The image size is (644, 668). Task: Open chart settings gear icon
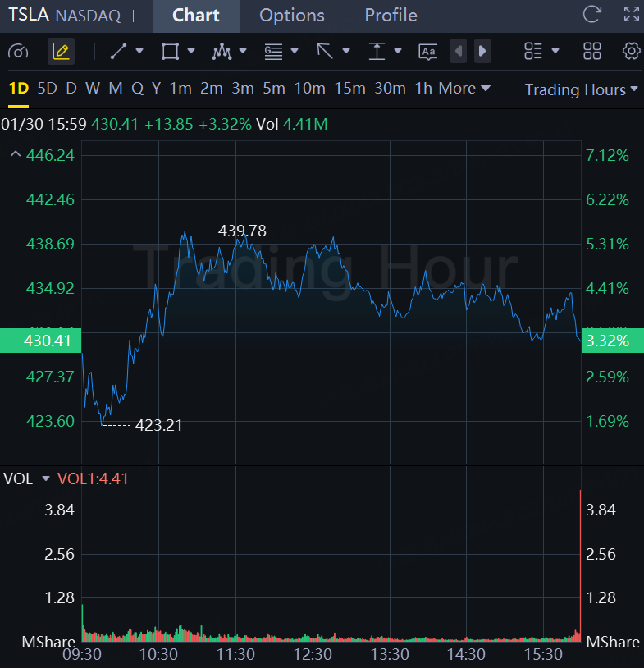click(x=631, y=51)
